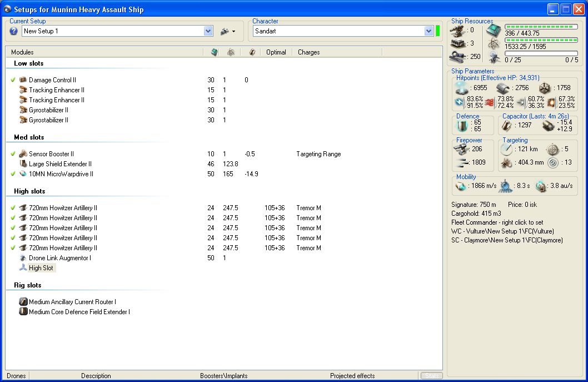
Task: Click the Medium Ancillary Current Router I icon
Action: pos(23,302)
